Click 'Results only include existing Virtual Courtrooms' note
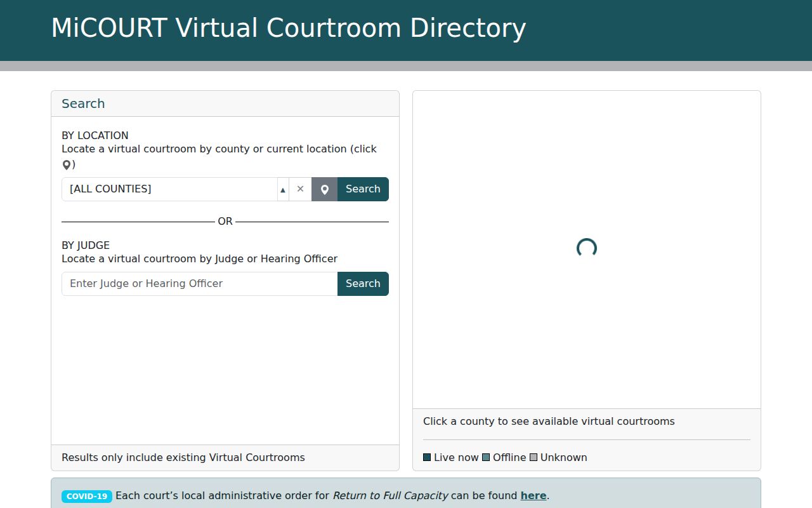 pyautogui.click(x=183, y=457)
